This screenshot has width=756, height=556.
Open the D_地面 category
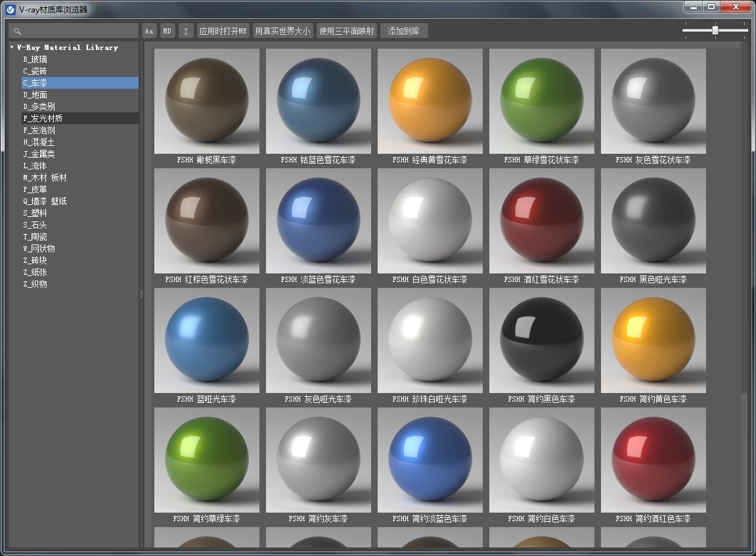point(35,95)
